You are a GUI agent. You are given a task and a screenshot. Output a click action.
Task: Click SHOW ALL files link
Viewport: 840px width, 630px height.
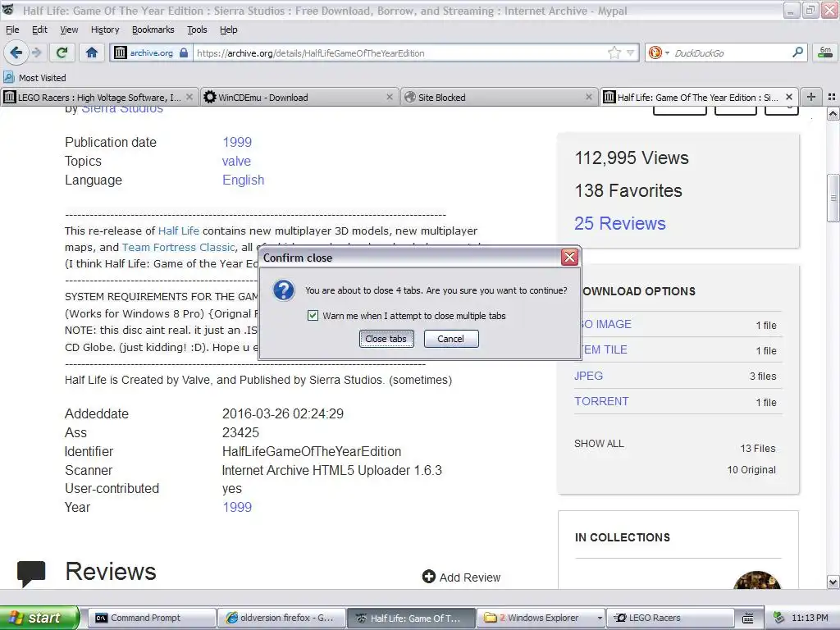click(599, 444)
